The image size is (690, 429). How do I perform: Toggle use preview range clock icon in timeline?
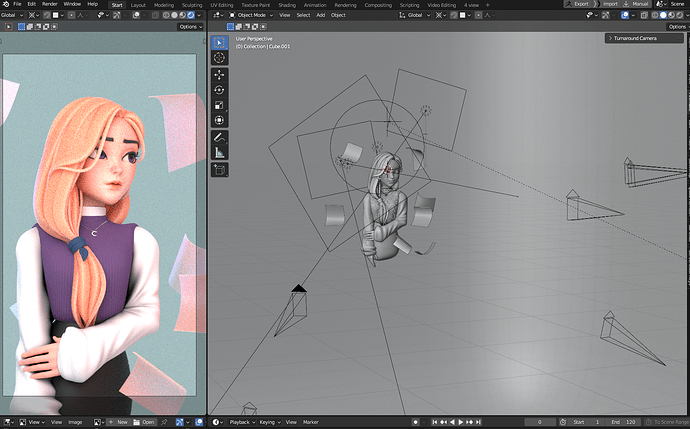(563, 422)
